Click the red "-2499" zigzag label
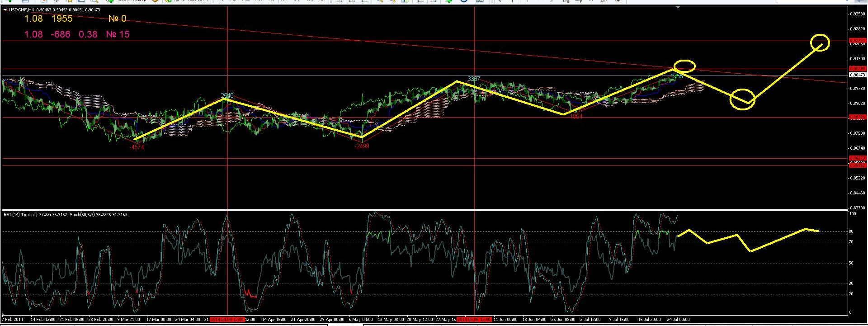This screenshot has width=868, height=326. pos(362,146)
